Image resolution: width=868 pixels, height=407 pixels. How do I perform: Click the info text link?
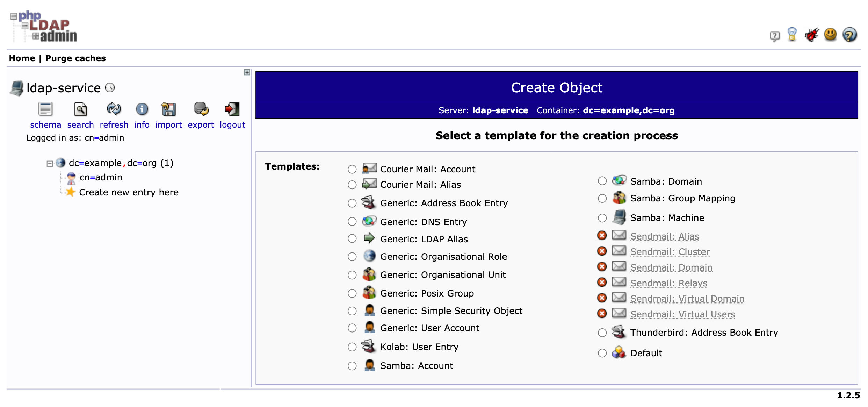pyautogui.click(x=142, y=125)
